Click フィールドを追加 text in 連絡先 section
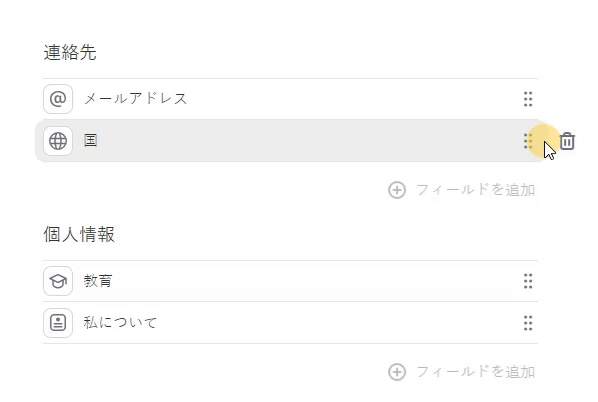 tap(476, 190)
